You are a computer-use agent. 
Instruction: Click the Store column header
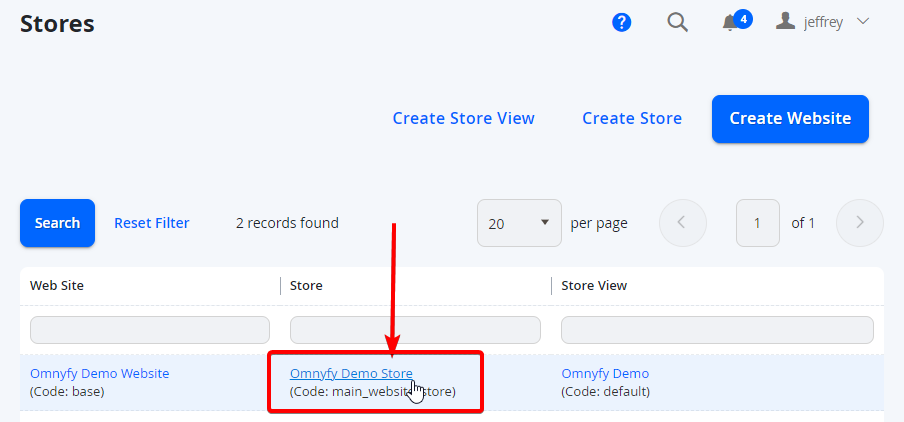(x=306, y=285)
